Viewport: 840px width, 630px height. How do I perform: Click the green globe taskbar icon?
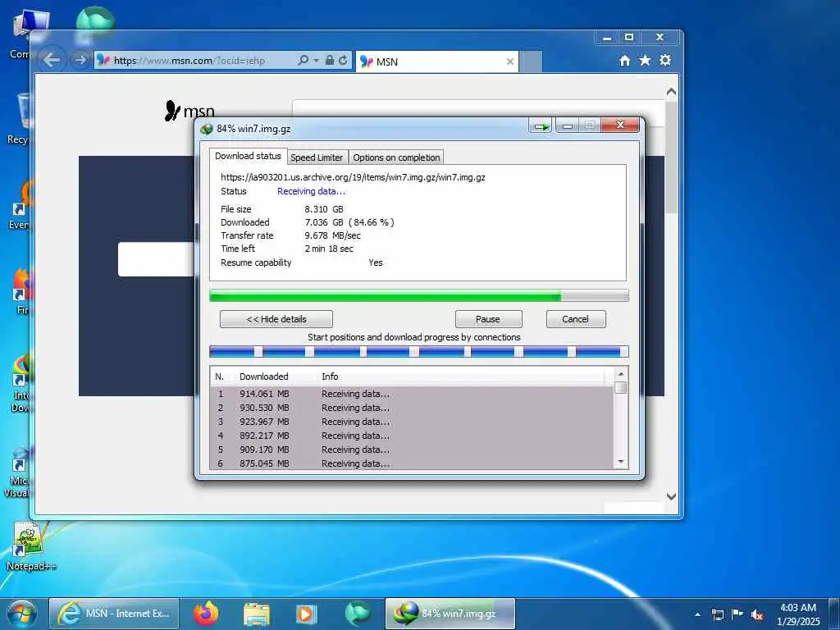pyautogui.click(x=358, y=614)
